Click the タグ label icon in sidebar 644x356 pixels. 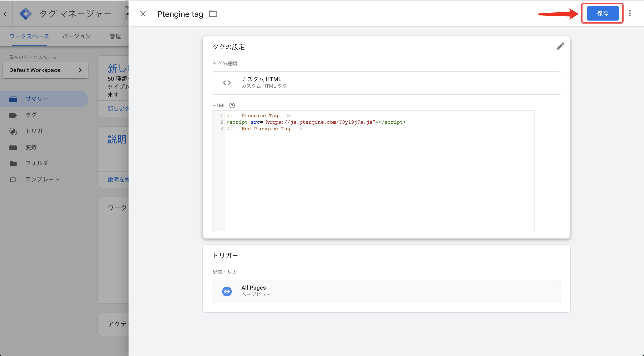(x=13, y=115)
